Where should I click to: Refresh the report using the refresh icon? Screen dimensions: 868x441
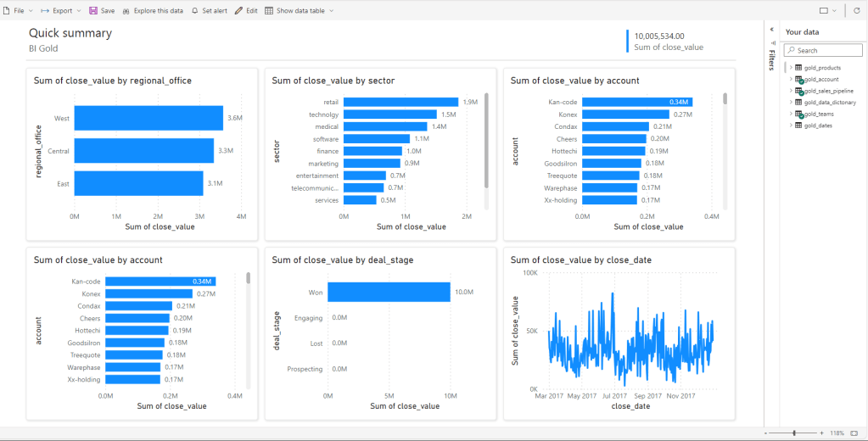click(856, 11)
